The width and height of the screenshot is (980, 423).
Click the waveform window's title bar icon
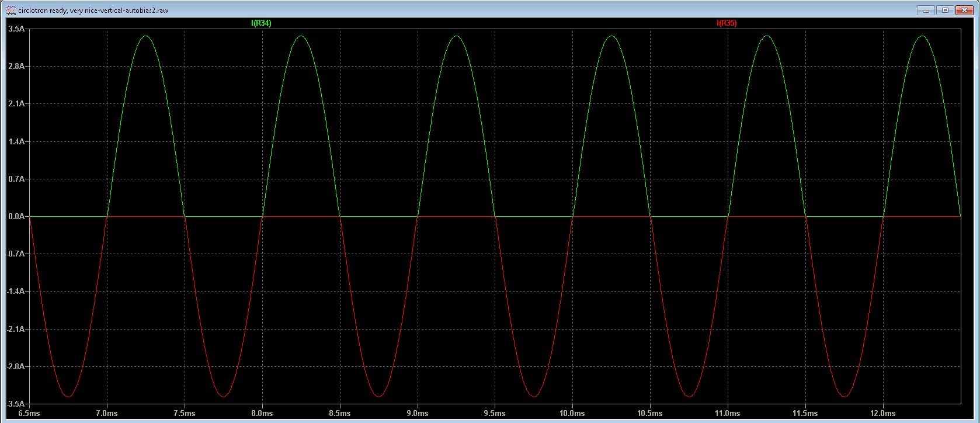[x=11, y=11]
